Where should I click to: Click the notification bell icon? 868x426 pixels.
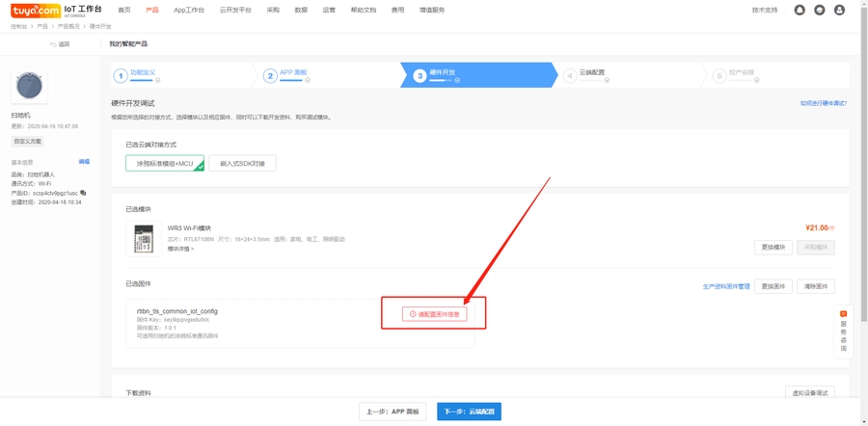(800, 10)
